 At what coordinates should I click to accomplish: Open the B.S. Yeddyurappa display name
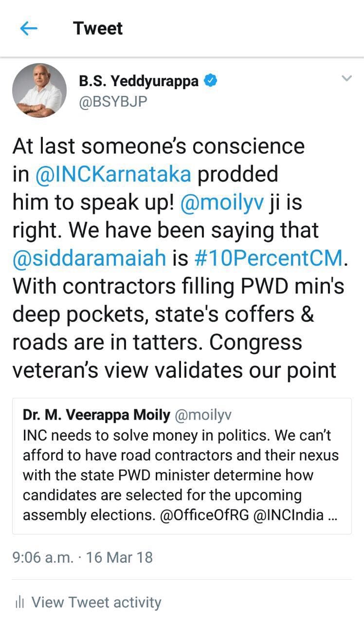coord(139,81)
